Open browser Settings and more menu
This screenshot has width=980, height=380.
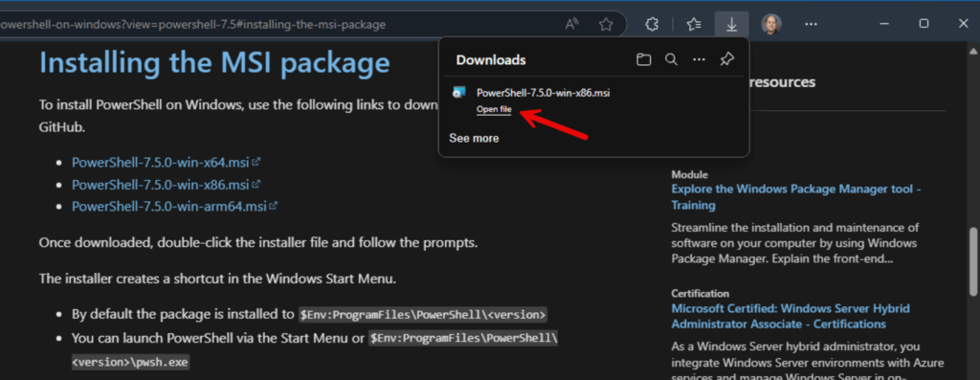(x=811, y=24)
